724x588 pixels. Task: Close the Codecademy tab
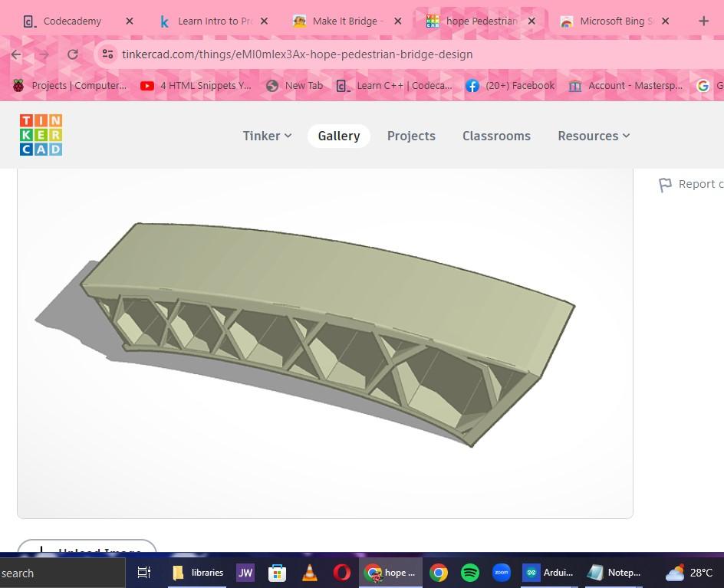point(130,21)
